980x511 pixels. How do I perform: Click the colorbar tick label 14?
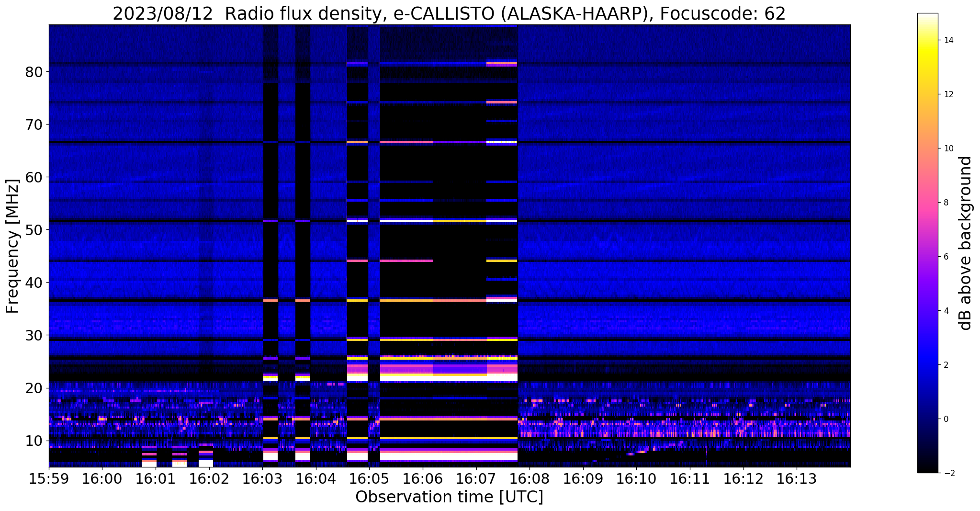click(948, 40)
